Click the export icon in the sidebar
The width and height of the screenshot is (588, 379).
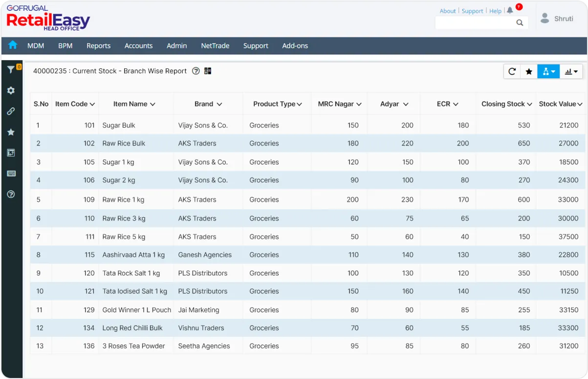tap(12, 153)
